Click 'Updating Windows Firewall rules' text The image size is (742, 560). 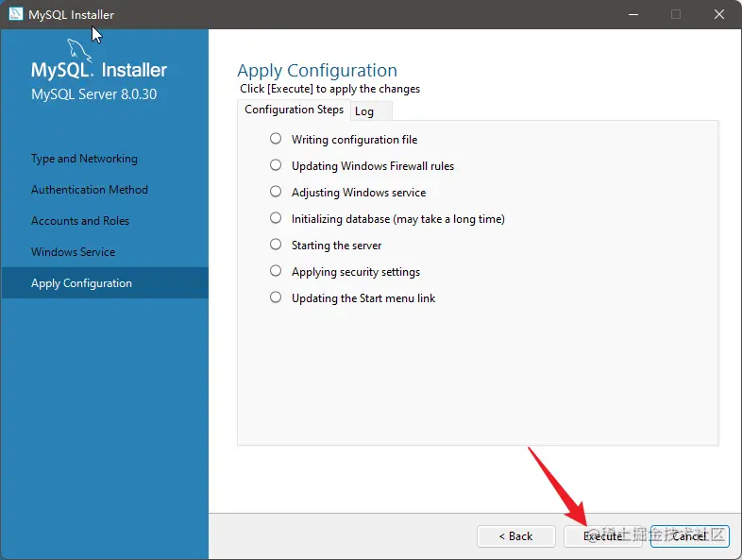373,166
